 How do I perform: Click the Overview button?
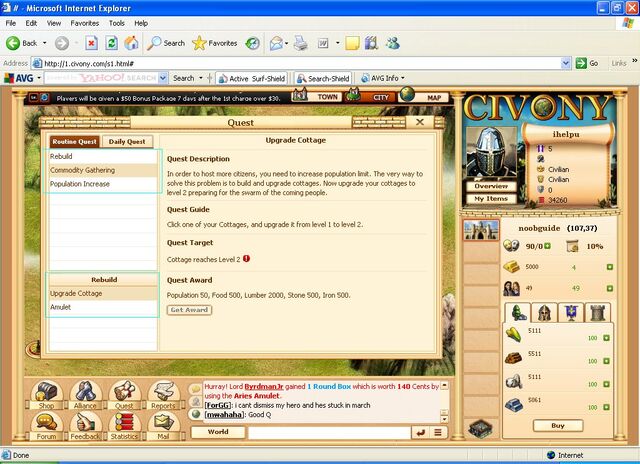[x=491, y=186]
